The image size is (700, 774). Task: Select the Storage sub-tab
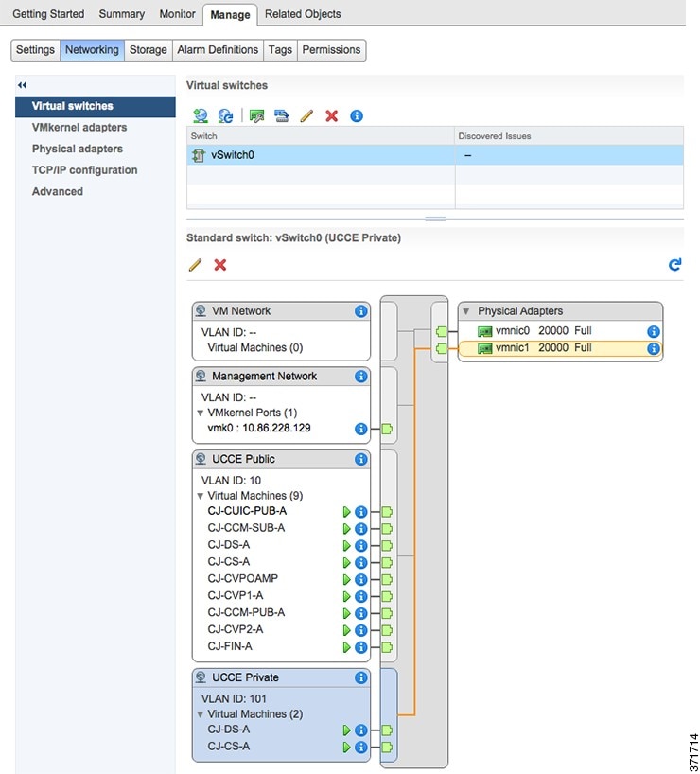point(149,50)
